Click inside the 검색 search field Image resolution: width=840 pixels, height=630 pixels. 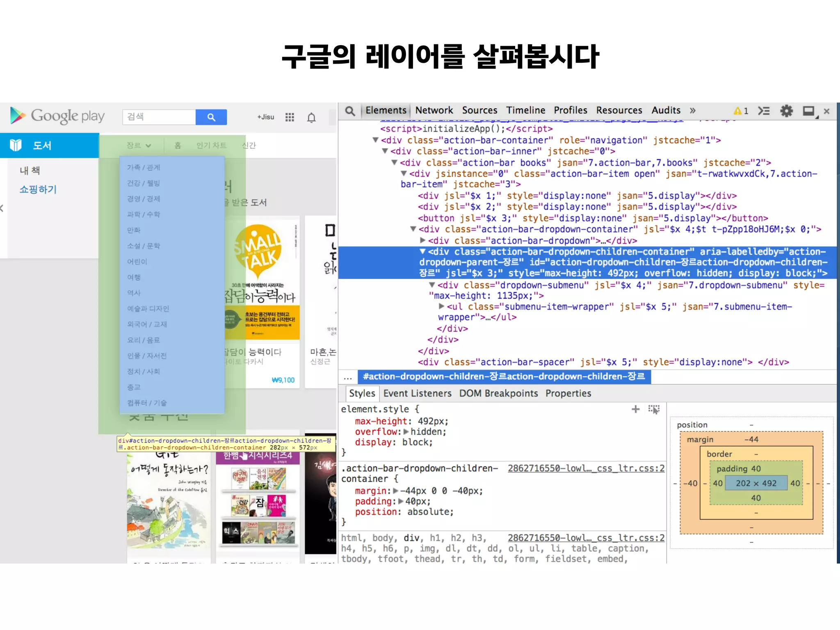click(x=159, y=117)
